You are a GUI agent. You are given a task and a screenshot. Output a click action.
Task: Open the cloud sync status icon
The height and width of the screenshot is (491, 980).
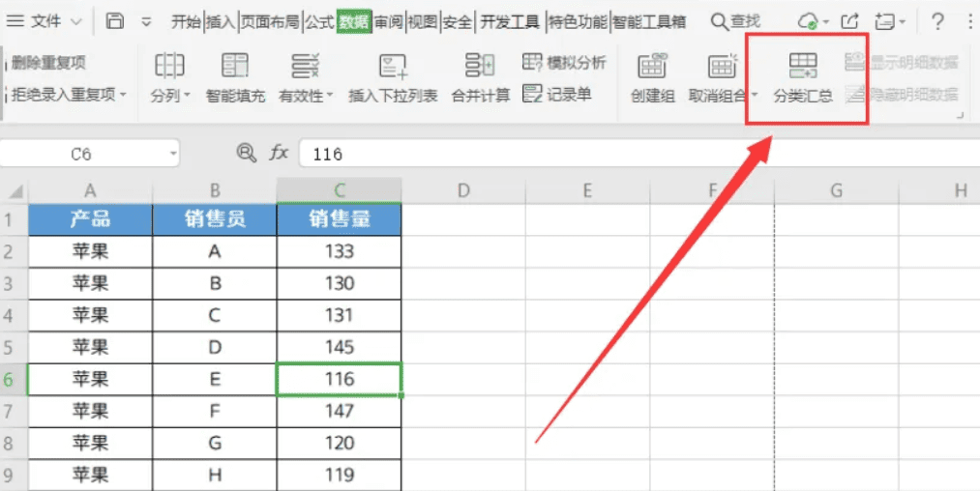coord(809,22)
